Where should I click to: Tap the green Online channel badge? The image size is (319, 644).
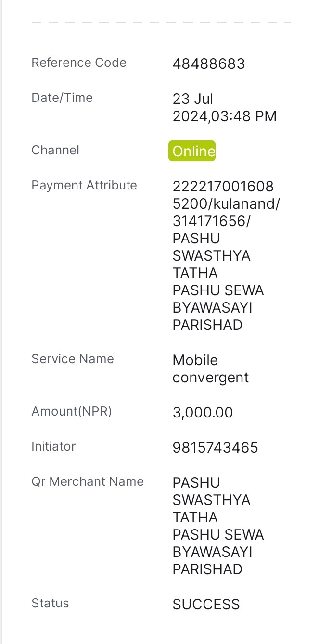pyautogui.click(x=192, y=151)
